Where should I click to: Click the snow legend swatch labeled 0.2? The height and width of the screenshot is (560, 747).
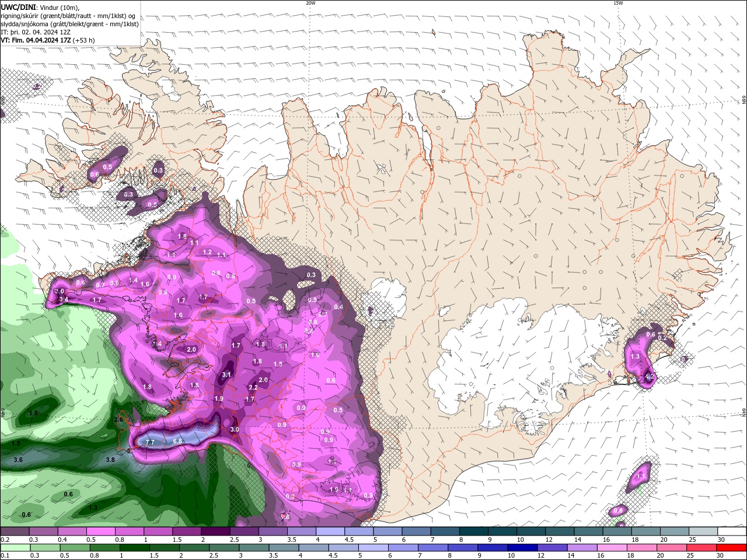point(15,531)
